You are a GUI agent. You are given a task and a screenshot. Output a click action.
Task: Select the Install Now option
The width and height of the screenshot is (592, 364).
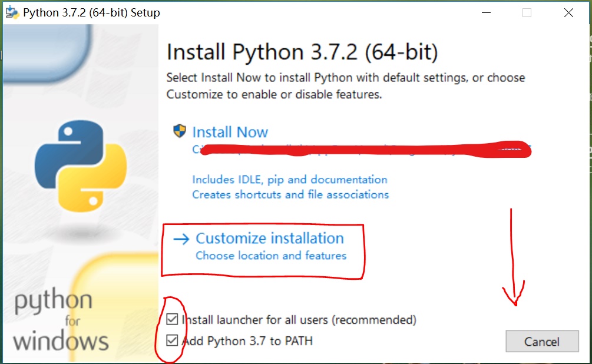230,131
